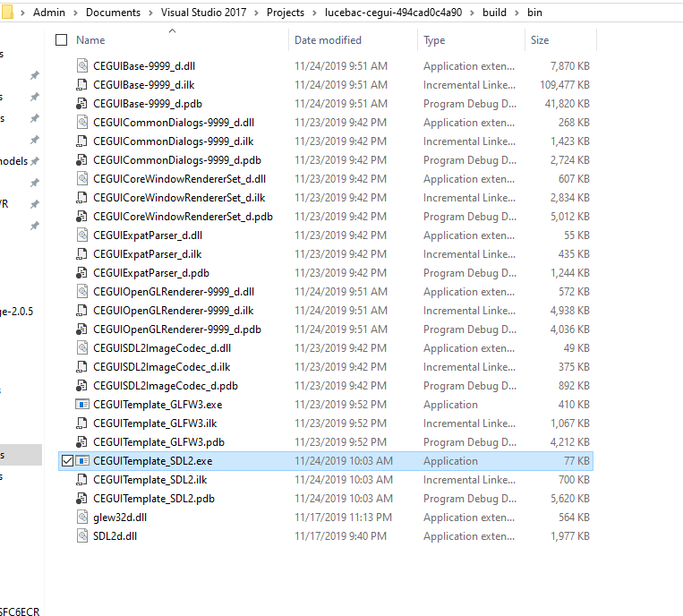Screen dimensions: 683x616
Task: Sort by the Type column header
Action: point(434,40)
